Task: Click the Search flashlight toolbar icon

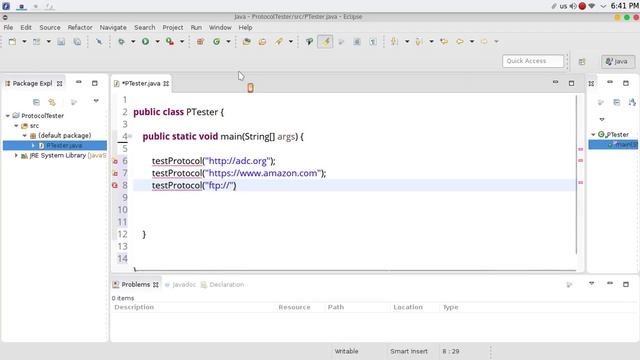Action: click(279, 41)
